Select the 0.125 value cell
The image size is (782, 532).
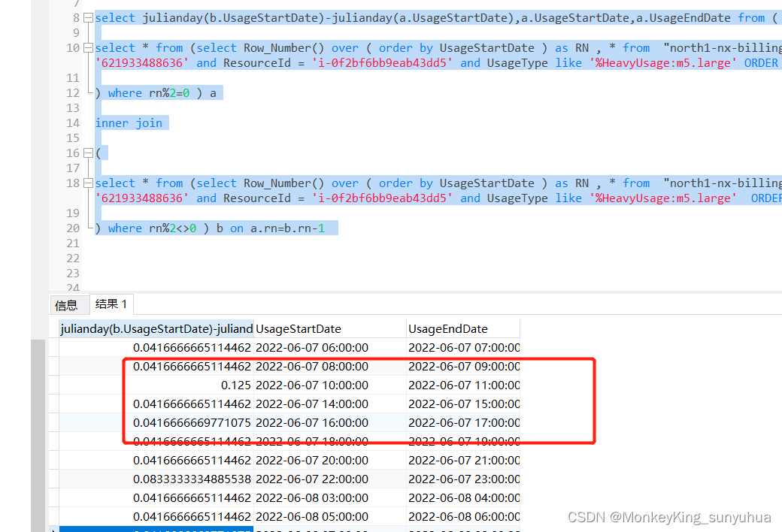(156, 385)
